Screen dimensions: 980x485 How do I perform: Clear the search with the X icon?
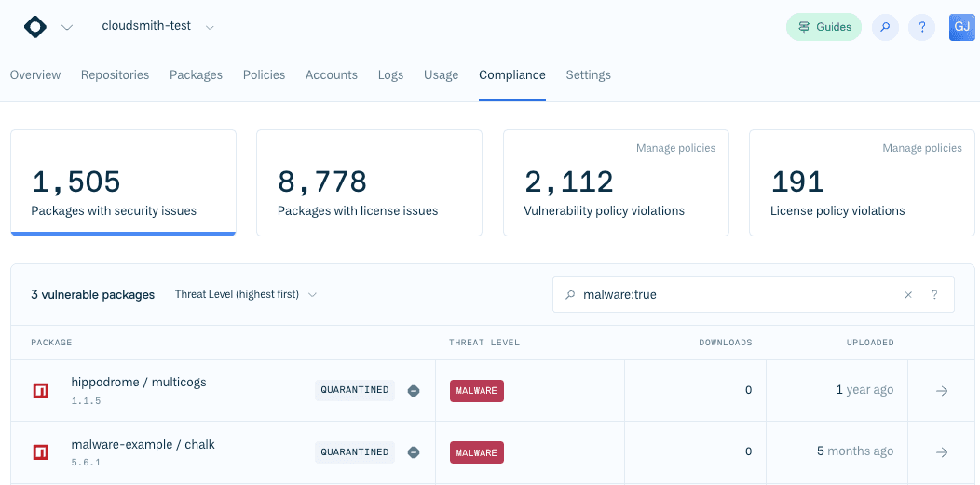[909, 294]
